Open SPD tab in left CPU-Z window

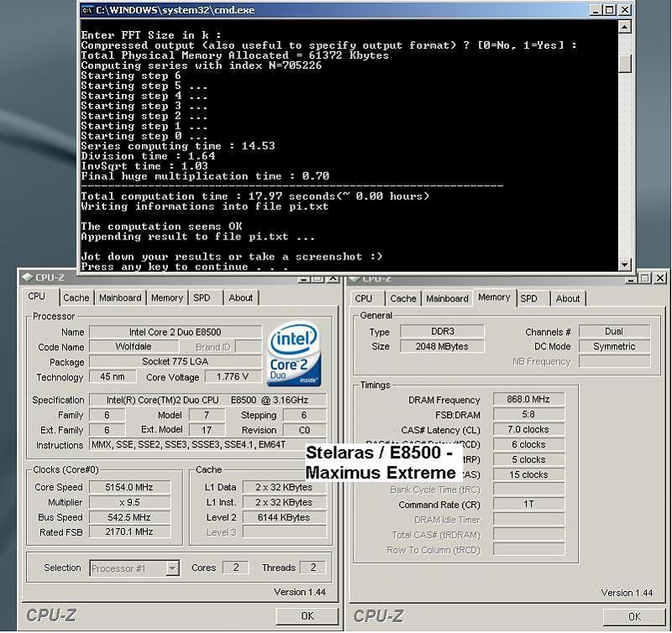(202, 298)
